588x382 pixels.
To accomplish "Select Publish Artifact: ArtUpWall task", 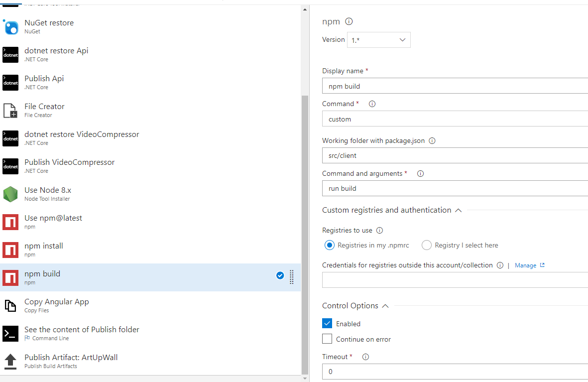I will (x=150, y=362).
